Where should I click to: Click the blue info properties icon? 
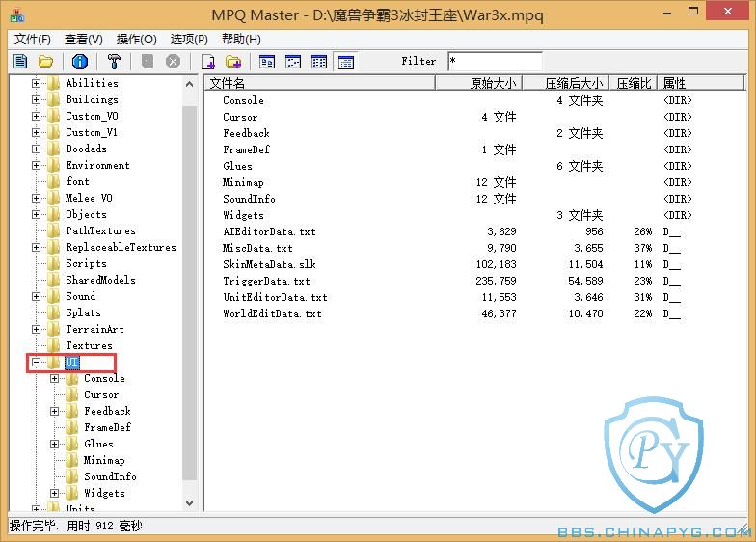point(80,62)
